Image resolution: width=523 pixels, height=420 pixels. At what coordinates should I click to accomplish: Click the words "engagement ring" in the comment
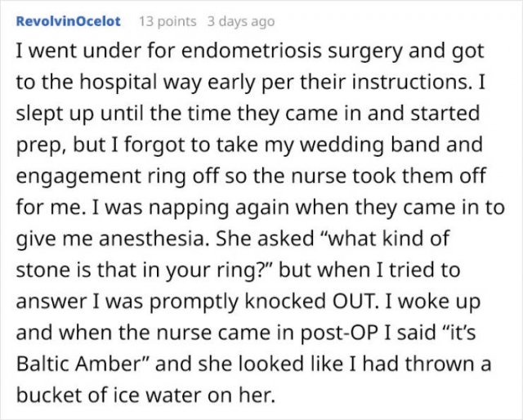tap(101, 176)
